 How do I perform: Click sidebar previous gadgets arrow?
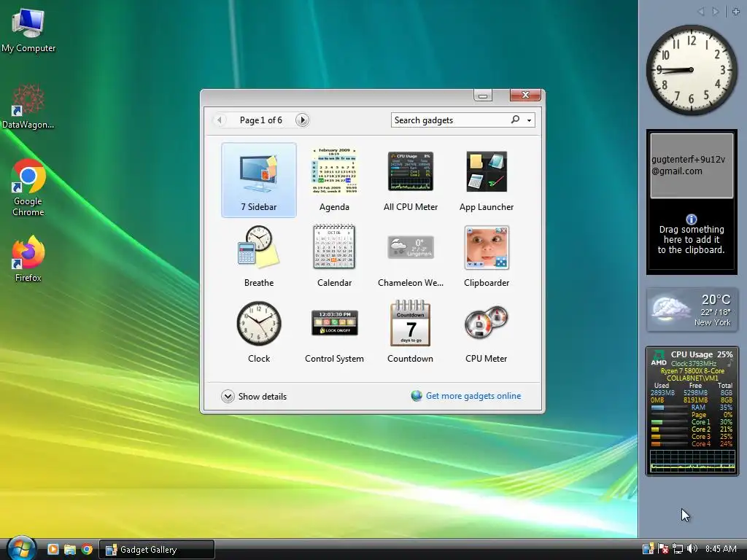pyautogui.click(x=701, y=12)
